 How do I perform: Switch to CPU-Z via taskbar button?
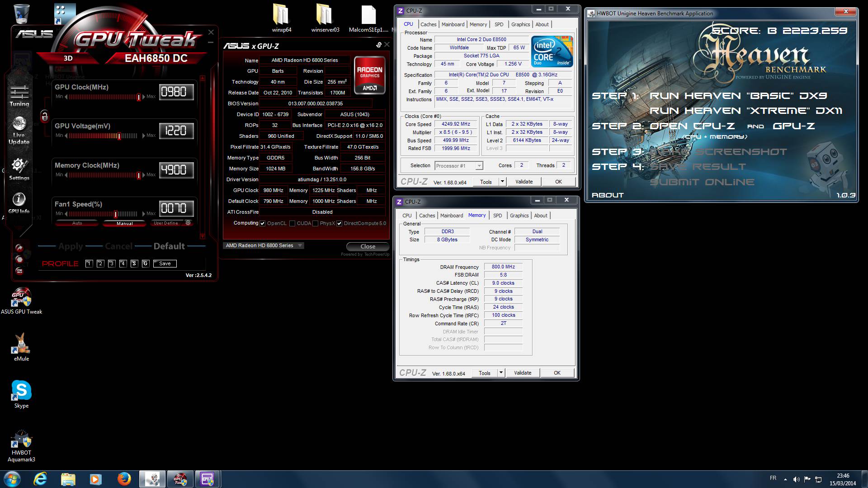(x=208, y=479)
